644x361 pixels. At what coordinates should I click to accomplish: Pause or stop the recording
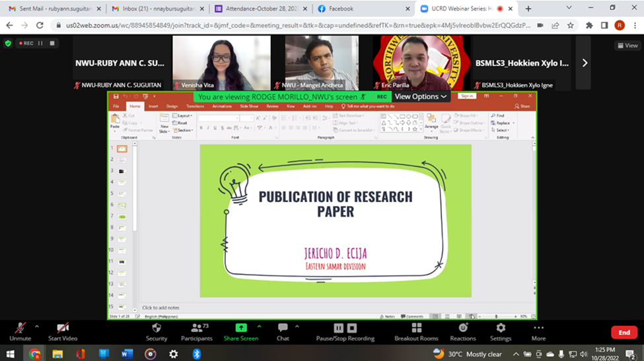tap(345, 328)
